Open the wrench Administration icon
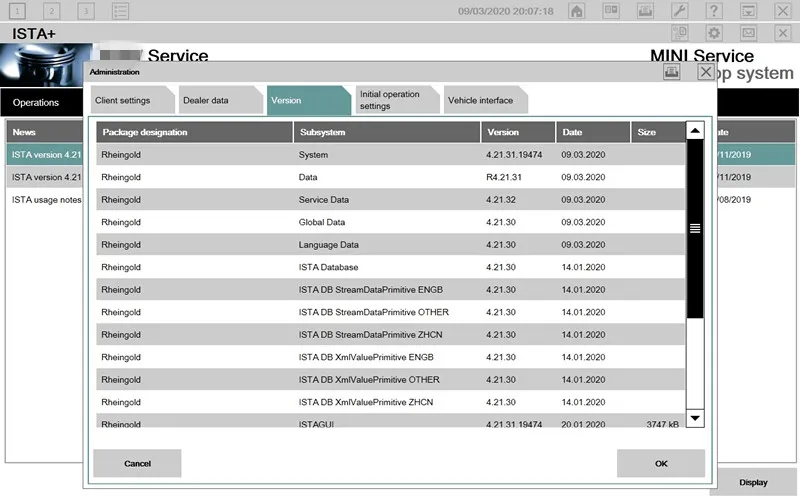The image size is (800, 500). 681,11
